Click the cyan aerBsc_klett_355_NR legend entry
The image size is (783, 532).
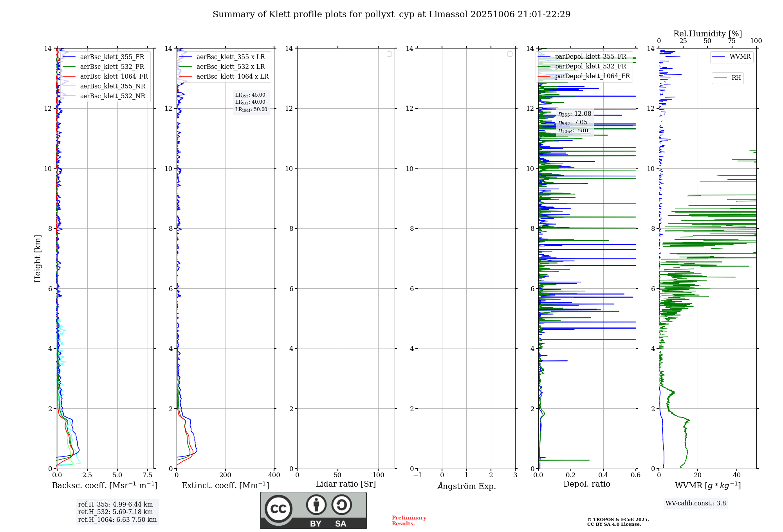[112, 86]
